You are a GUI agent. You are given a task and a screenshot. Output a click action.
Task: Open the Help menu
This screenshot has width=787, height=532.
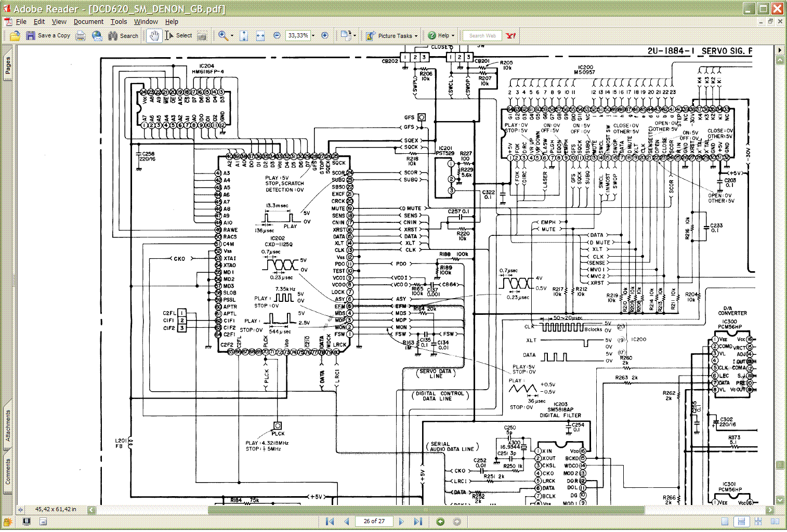tap(172, 22)
